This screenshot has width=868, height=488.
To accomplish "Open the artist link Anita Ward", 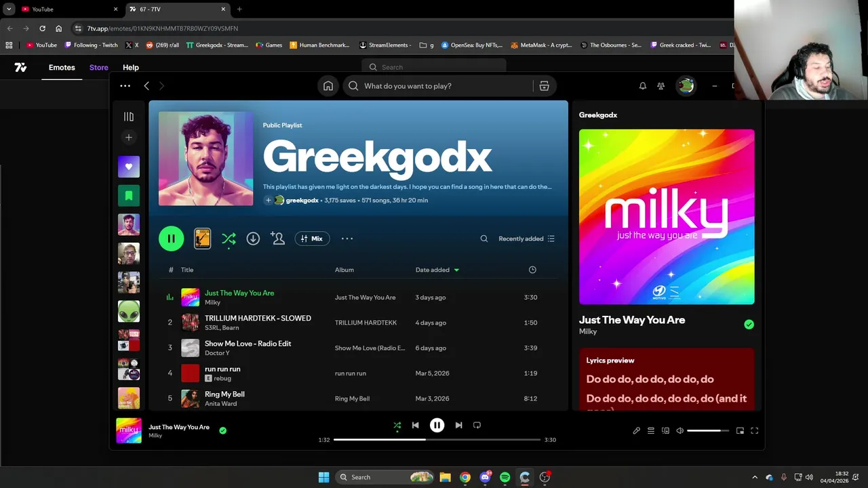I will tap(220, 404).
